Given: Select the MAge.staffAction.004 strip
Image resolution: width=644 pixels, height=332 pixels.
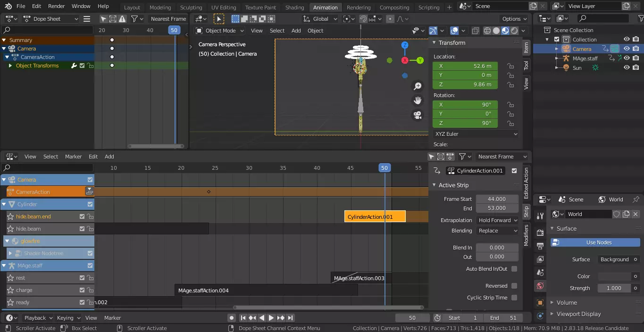Looking at the screenshot, I should tap(266, 290).
